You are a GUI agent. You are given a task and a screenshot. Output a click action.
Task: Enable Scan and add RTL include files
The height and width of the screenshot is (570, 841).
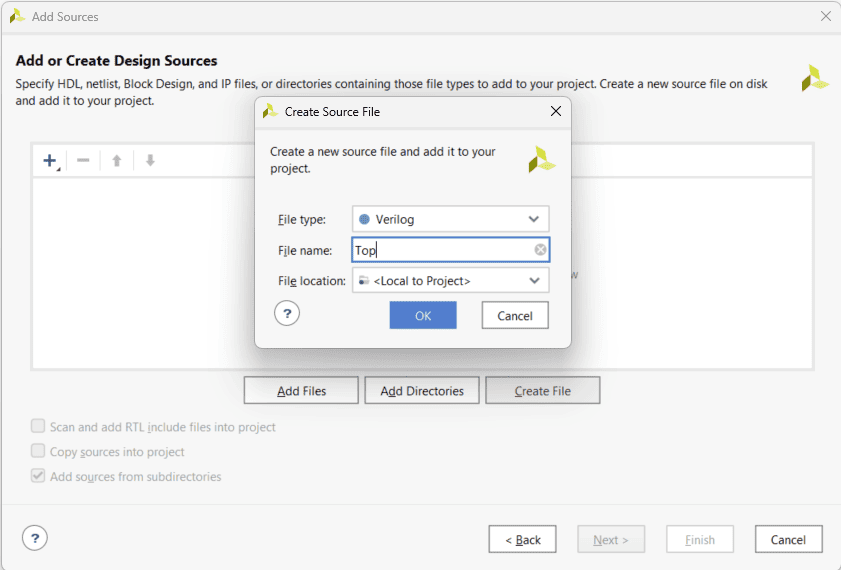coord(38,427)
